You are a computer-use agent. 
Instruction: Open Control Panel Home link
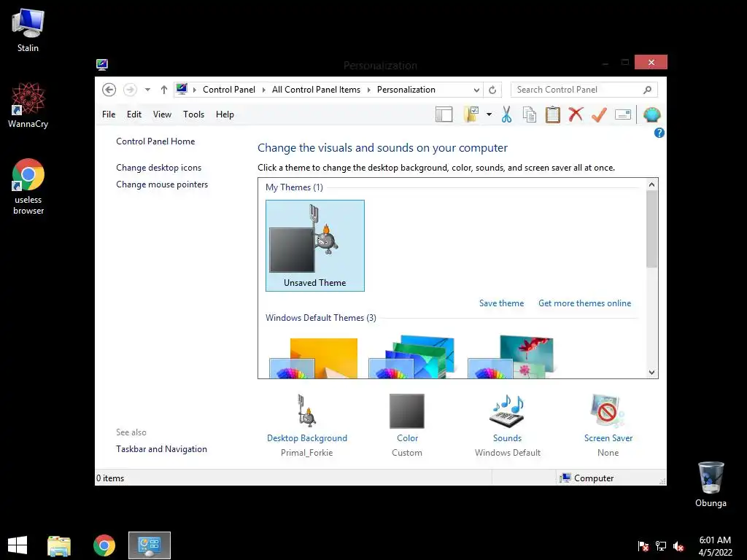click(x=155, y=141)
